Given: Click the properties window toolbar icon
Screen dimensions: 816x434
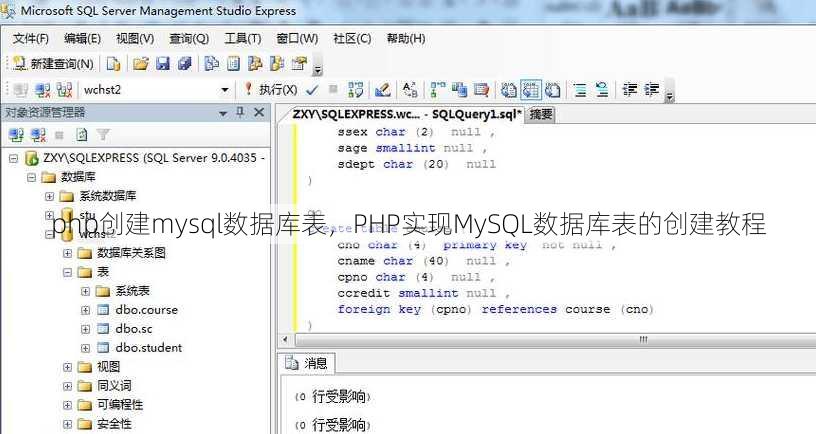Looking at the screenshot, I should [x=299, y=64].
